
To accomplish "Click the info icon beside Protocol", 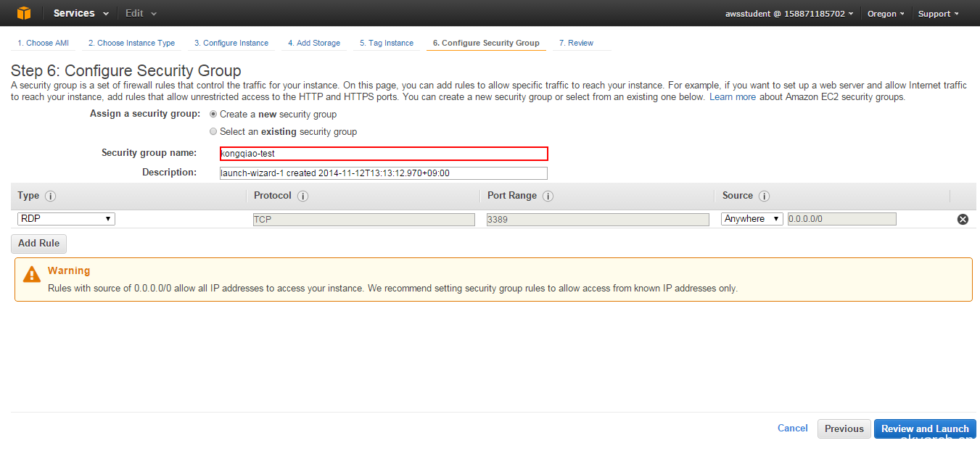I will tap(302, 196).
